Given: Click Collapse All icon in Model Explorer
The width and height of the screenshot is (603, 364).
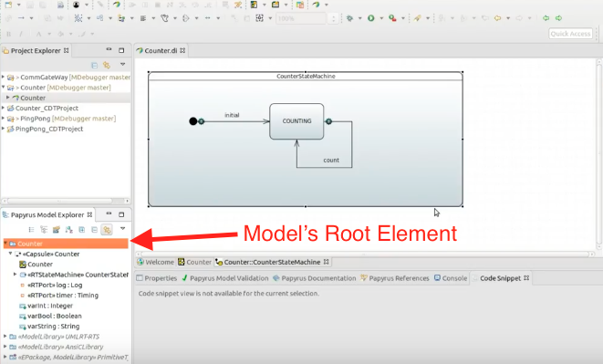Looking at the screenshot, I should [94, 230].
